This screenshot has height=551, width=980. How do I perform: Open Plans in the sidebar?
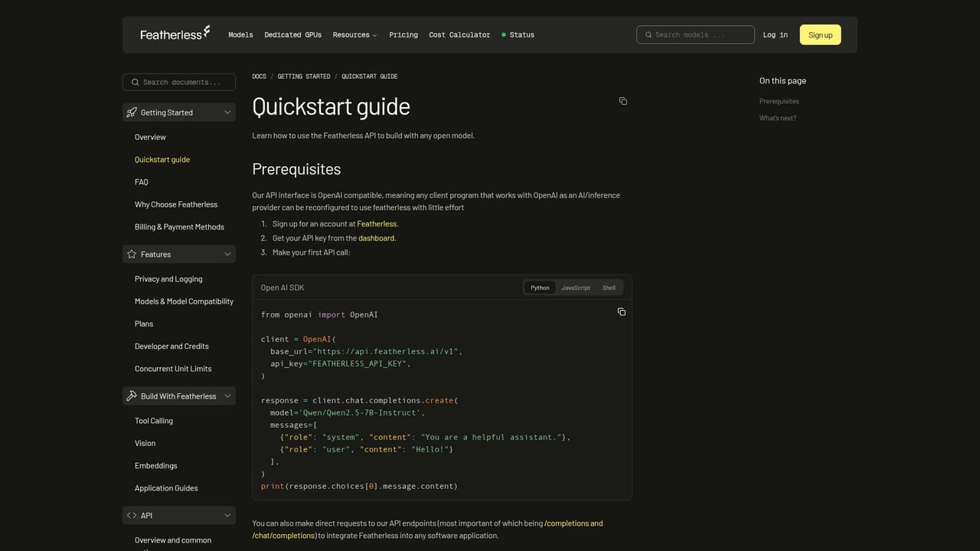144,324
